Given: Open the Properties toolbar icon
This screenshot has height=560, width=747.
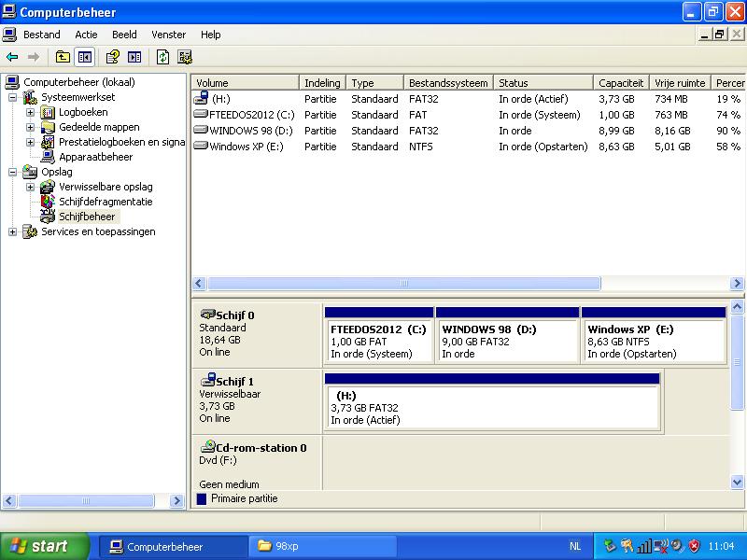Looking at the screenshot, I should click(112, 58).
